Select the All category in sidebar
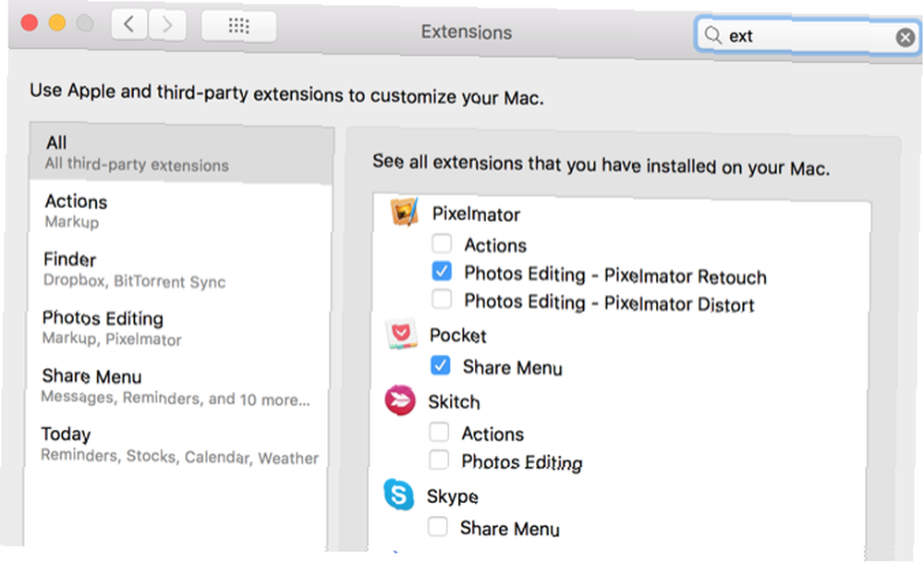 tap(181, 153)
